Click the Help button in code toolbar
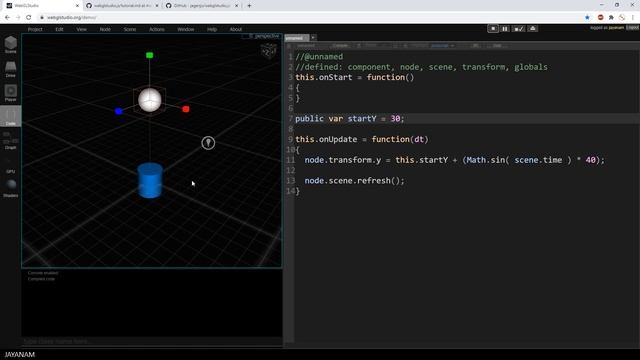Viewport: 640px width, 360px height. (x=497, y=46)
